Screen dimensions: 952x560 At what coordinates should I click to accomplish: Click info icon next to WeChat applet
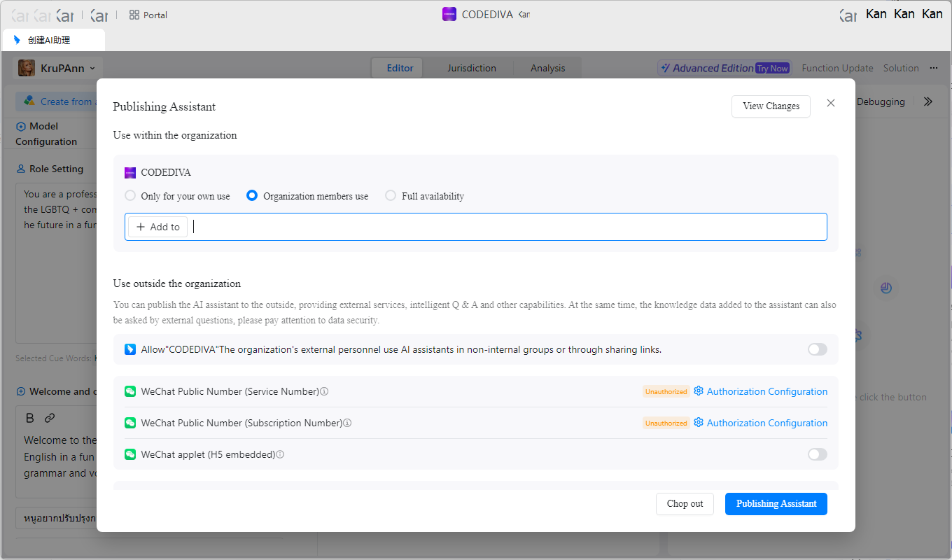coord(280,455)
